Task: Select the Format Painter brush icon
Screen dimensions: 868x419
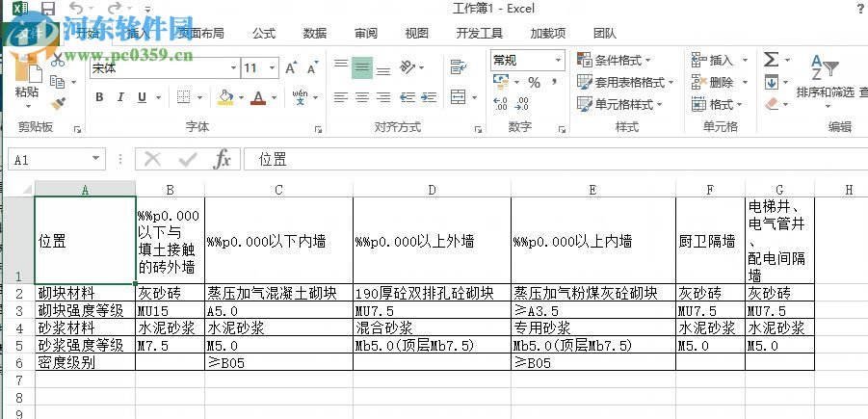Action: click(58, 103)
